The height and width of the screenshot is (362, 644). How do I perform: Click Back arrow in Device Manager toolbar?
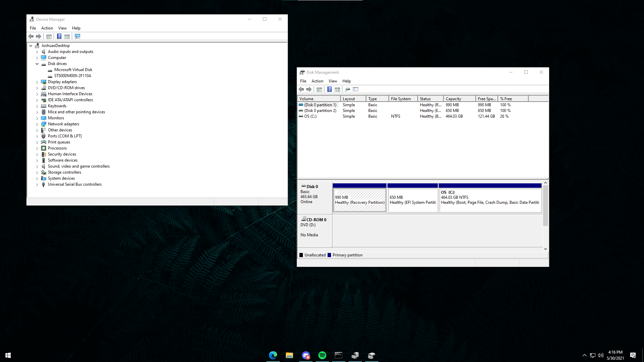coord(31,36)
